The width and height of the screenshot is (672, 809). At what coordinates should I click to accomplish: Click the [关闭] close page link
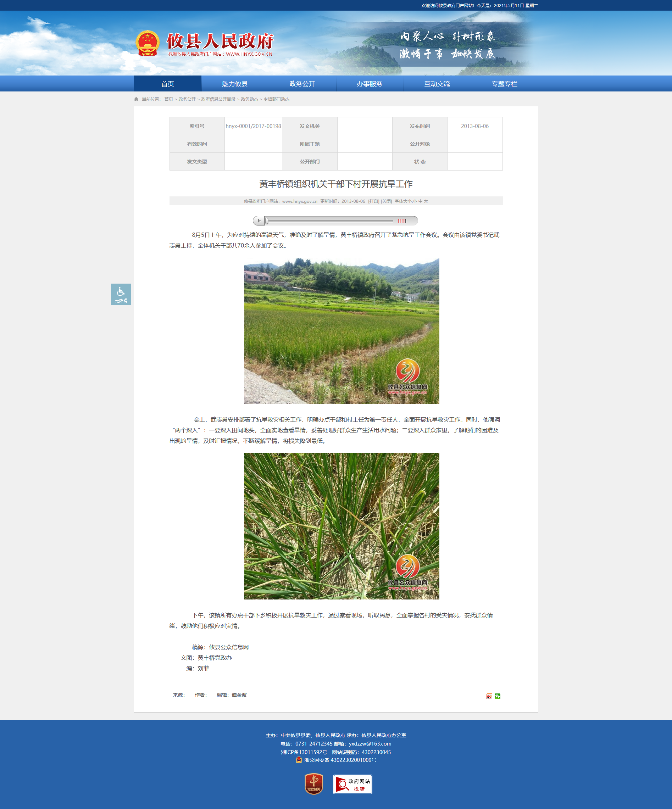[x=386, y=201]
